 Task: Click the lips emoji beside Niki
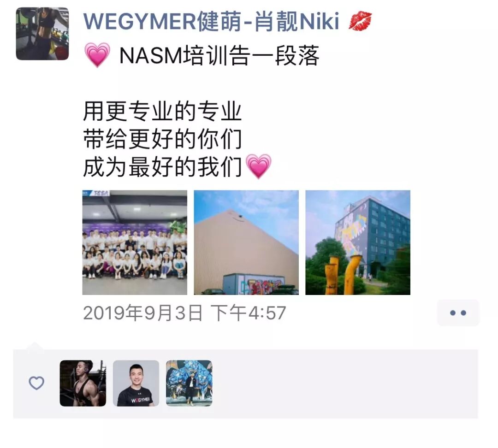[x=360, y=21]
